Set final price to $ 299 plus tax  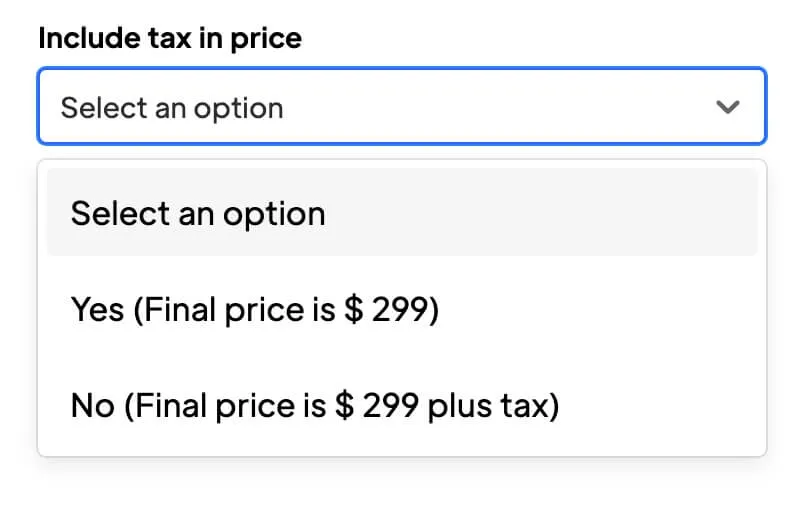[314, 406]
